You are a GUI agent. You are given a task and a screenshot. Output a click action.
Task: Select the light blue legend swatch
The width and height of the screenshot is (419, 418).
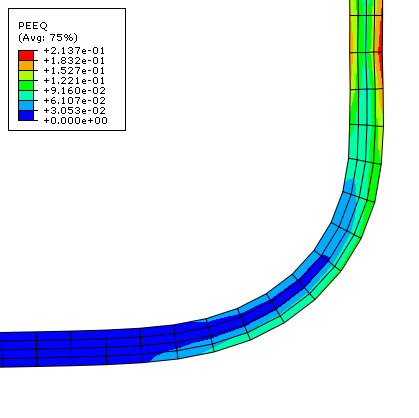pyautogui.click(x=26, y=106)
